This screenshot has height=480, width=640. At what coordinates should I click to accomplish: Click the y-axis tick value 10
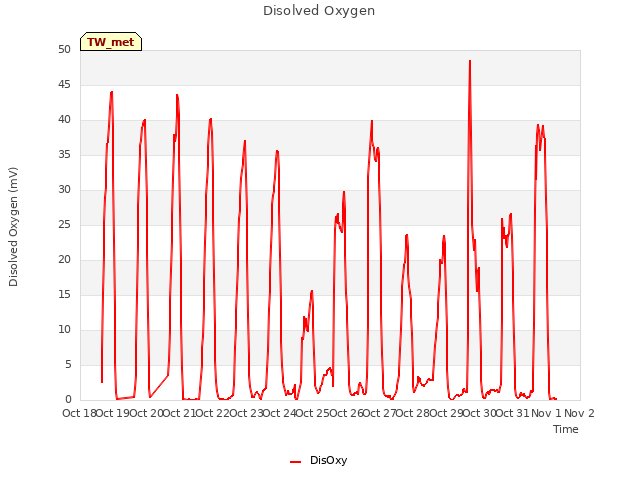(64, 329)
